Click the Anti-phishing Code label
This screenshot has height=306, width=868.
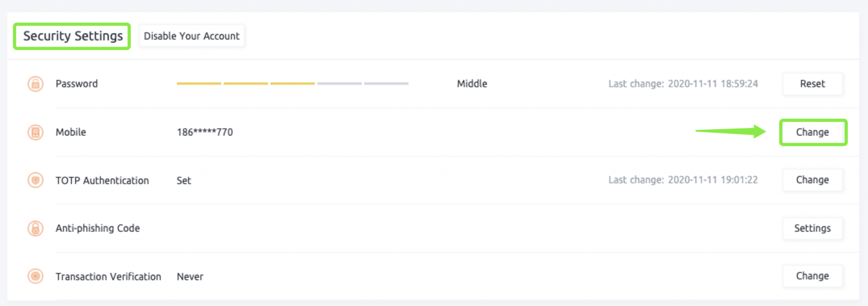98,228
